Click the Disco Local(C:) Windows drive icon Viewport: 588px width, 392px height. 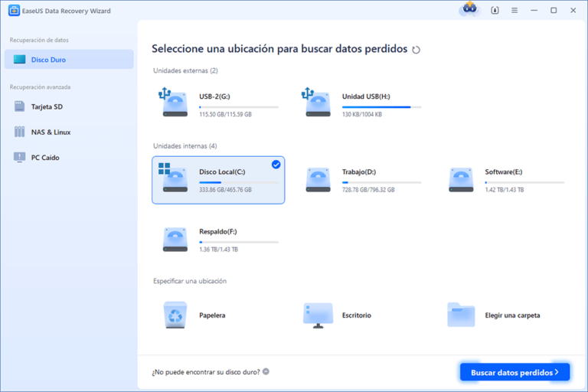click(173, 178)
